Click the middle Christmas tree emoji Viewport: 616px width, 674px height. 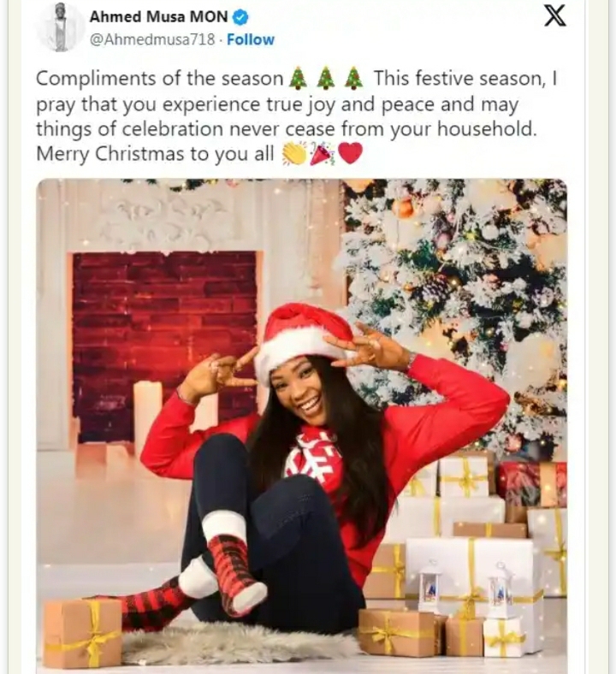point(326,78)
